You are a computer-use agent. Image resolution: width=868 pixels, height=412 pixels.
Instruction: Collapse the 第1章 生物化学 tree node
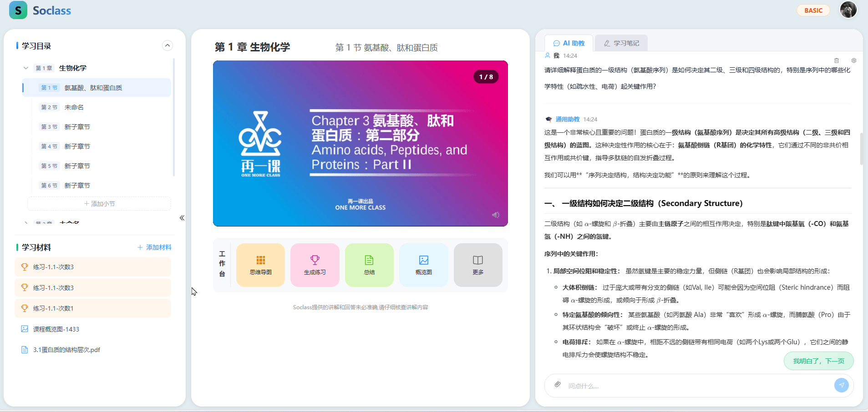(26, 68)
